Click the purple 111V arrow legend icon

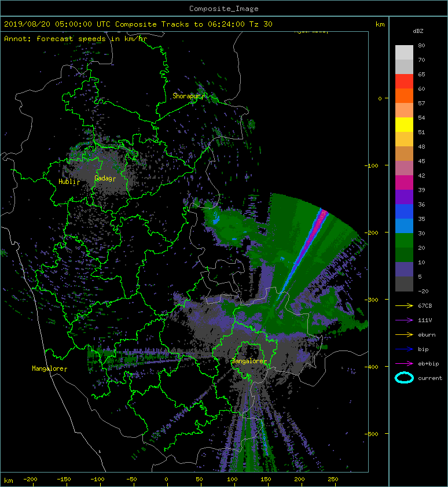click(x=404, y=320)
